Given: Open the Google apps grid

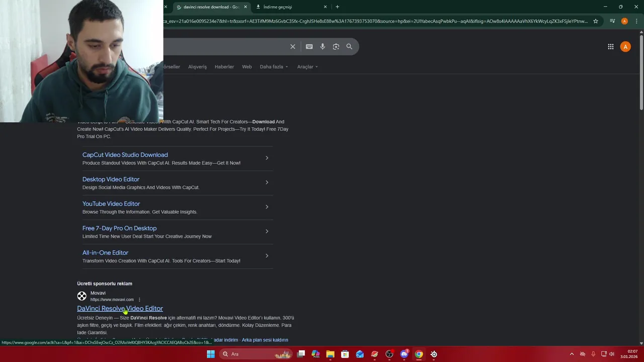Looking at the screenshot, I should point(611,47).
